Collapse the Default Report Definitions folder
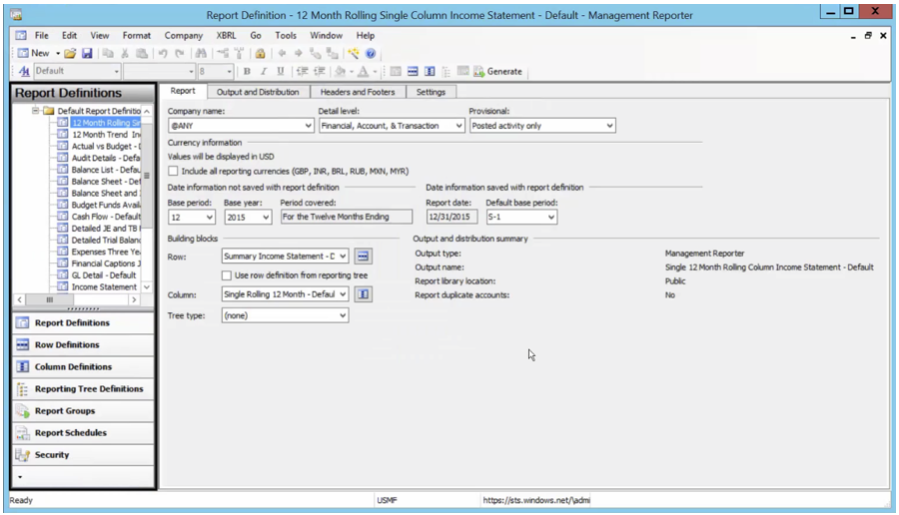Viewport: 899px width, 515px height. tap(36, 111)
